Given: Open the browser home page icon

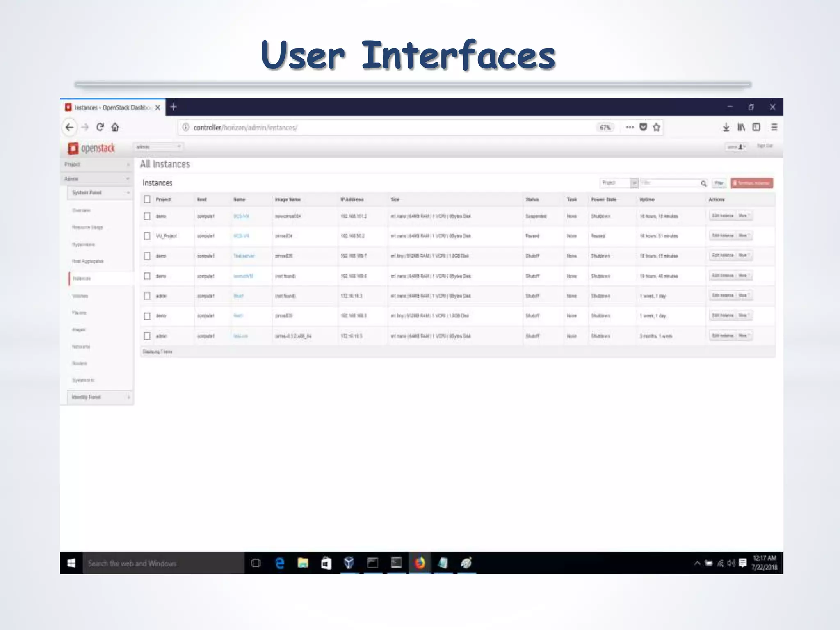Looking at the screenshot, I should tap(115, 127).
